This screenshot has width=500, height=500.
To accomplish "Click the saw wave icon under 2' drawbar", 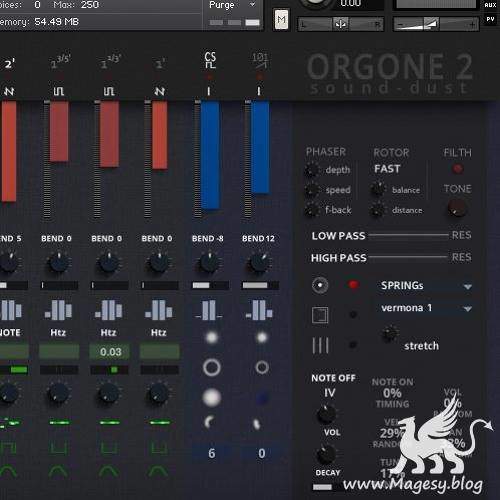I will pos(9,91).
